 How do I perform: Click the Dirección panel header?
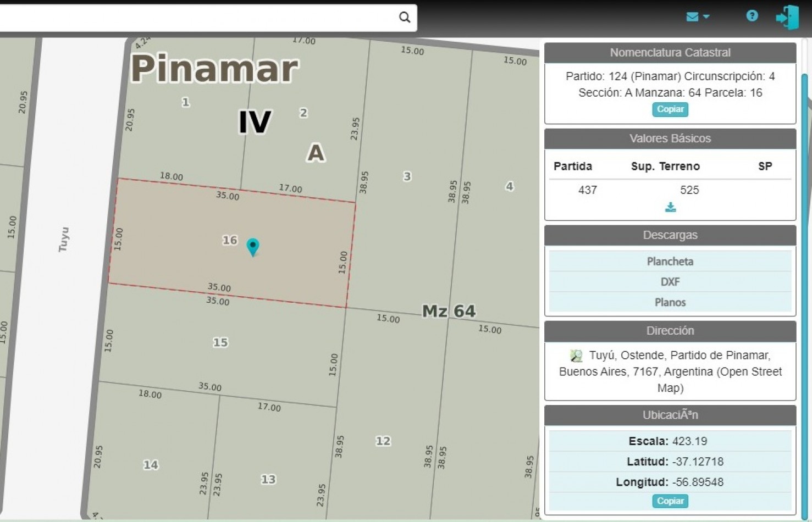tap(670, 331)
